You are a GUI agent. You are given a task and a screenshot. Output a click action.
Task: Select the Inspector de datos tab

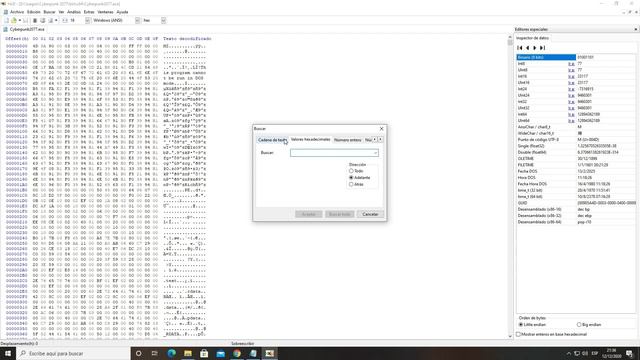[x=533, y=38]
